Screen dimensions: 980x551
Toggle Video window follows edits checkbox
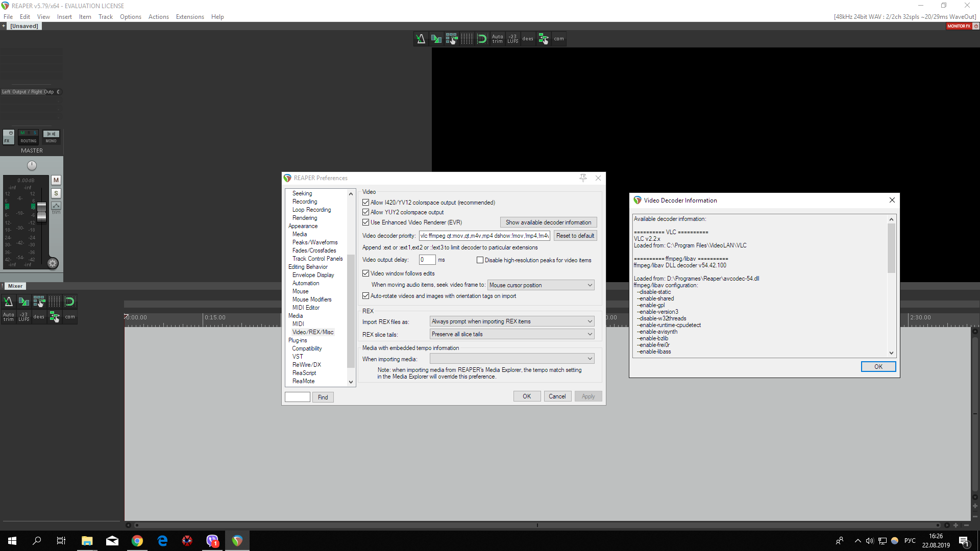(365, 273)
